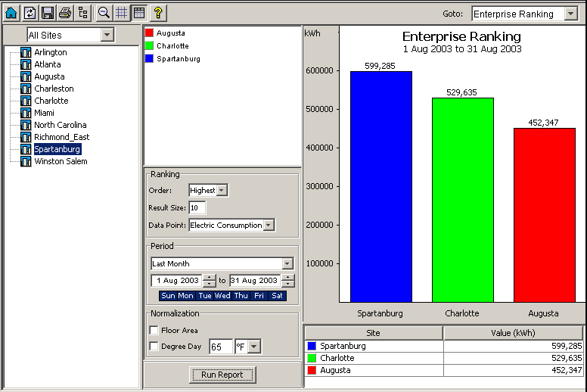The image size is (587, 392).
Task: Click the zoom out magnifier icon
Action: click(x=104, y=13)
